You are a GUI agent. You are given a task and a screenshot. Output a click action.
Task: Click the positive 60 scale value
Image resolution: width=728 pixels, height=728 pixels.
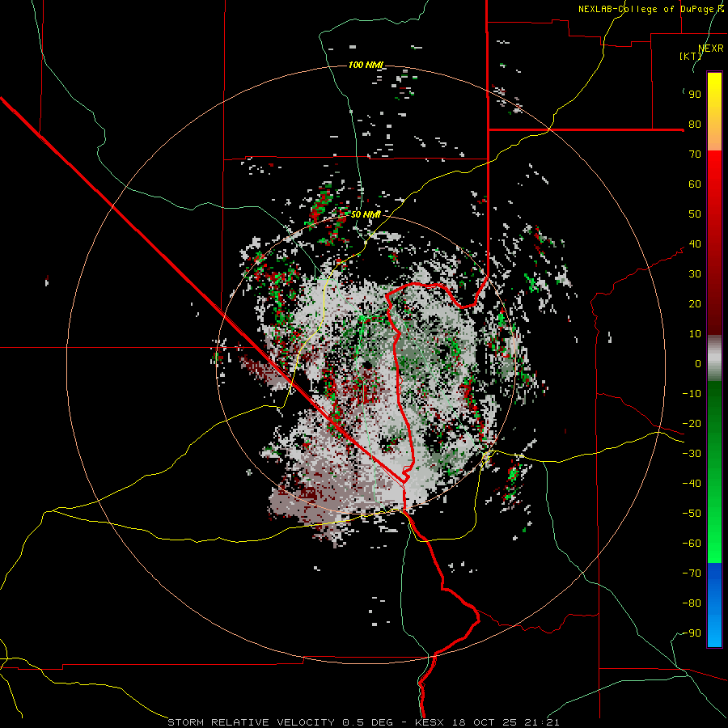pos(695,184)
